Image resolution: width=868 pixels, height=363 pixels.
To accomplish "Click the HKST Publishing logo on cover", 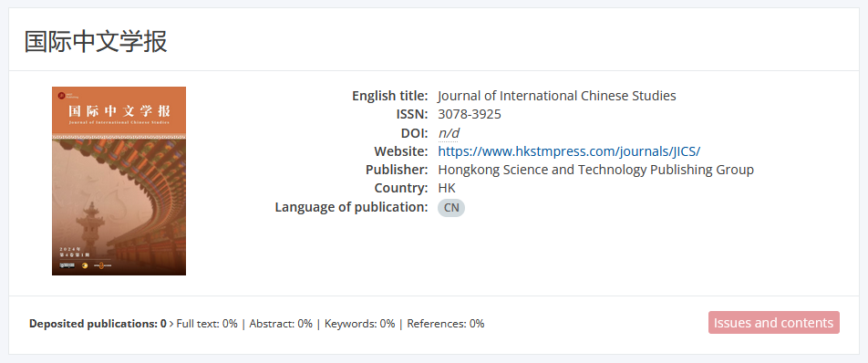I will (x=66, y=96).
